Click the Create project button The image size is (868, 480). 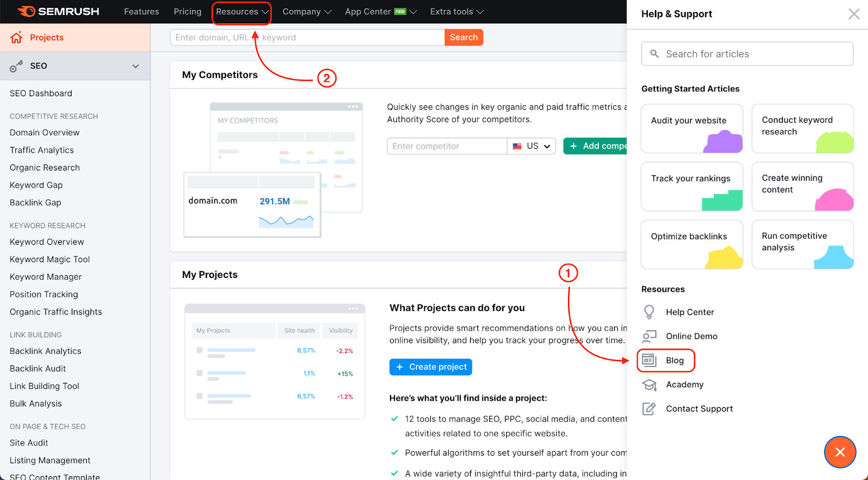click(x=431, y=367)
